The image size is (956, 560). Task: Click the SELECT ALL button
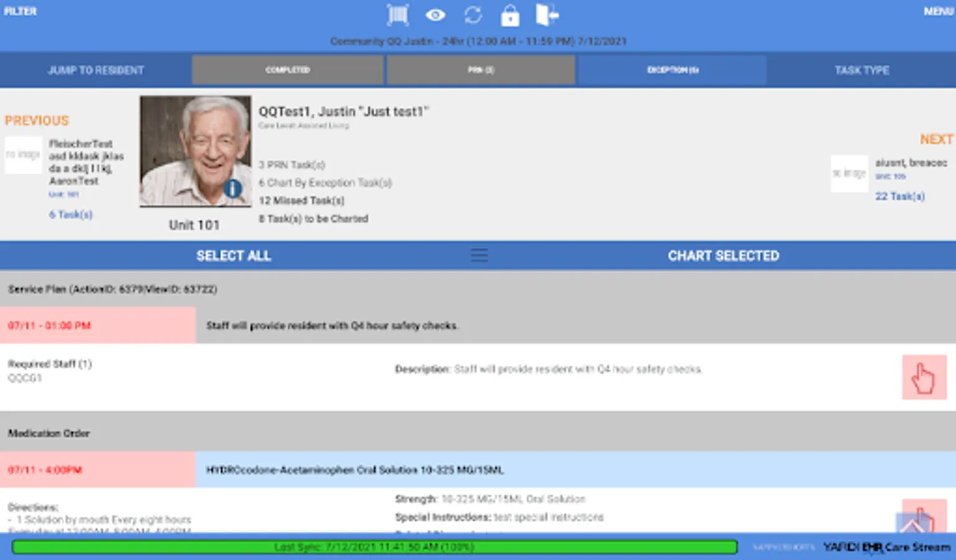point(233,255)
